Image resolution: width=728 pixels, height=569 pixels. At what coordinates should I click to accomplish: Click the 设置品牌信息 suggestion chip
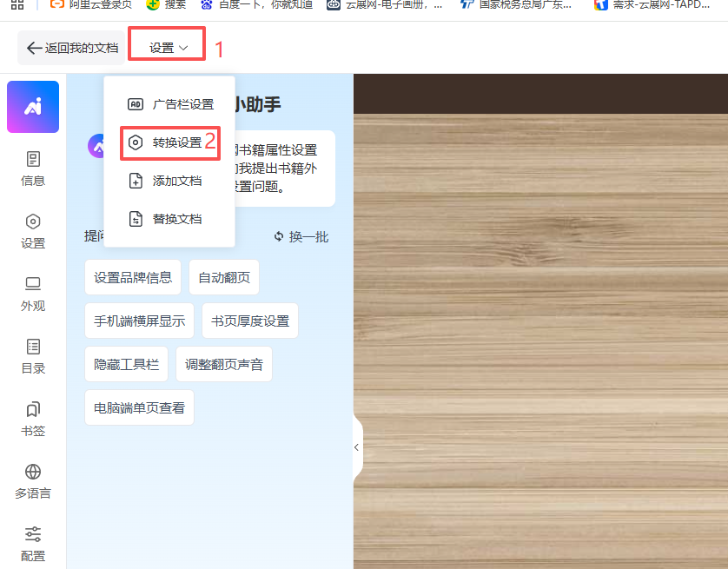[133, 278]
